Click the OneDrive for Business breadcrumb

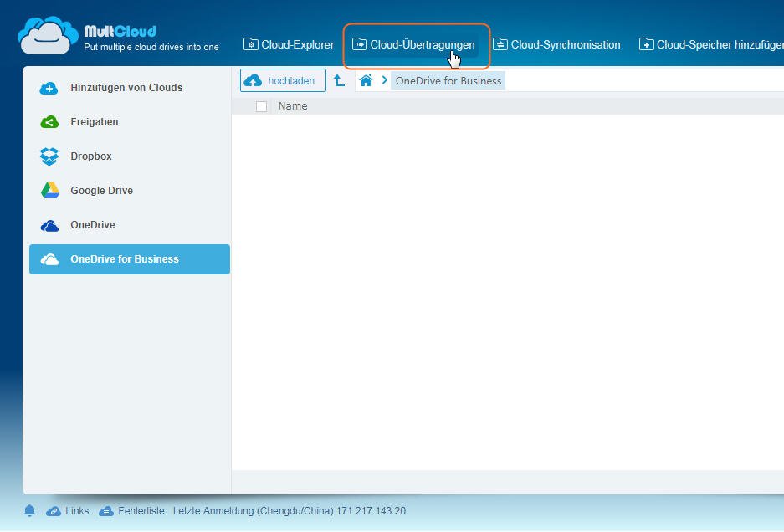(x=448, y=80)
